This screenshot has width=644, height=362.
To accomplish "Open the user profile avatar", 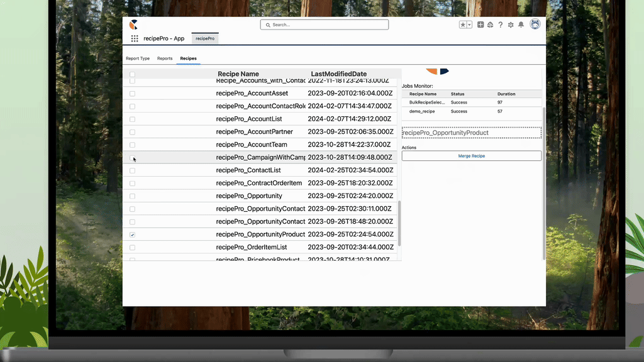I will 535,25.
